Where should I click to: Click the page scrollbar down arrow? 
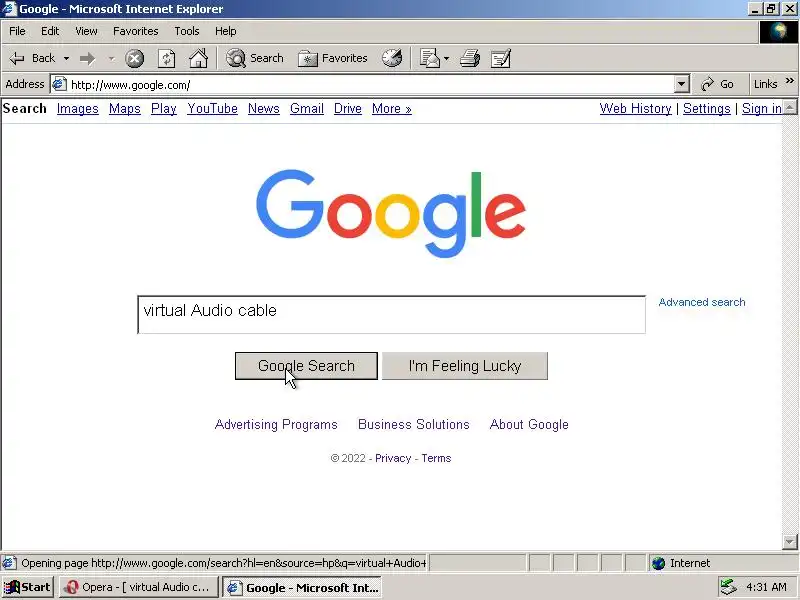coord(789,541)
